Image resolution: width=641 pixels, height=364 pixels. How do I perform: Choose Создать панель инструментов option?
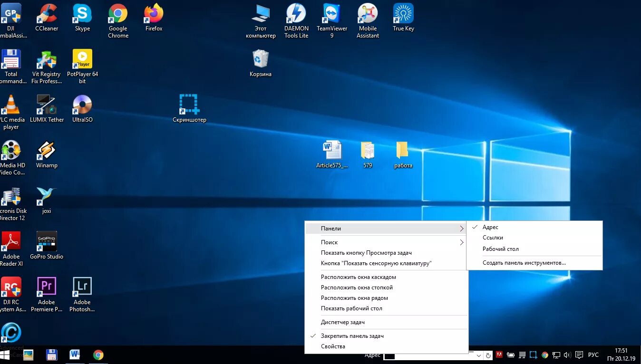click(x=534, y=263)
